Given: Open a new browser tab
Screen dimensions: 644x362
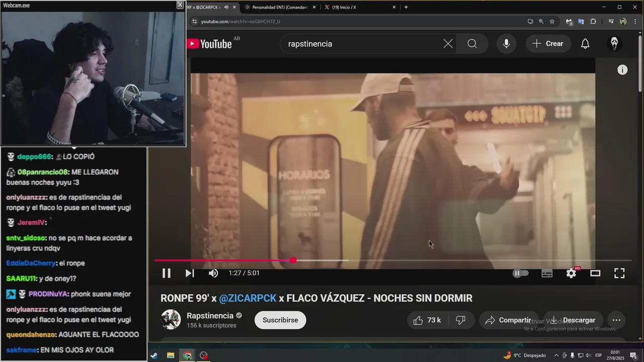Looking at the screenshot, I should 406,7.
